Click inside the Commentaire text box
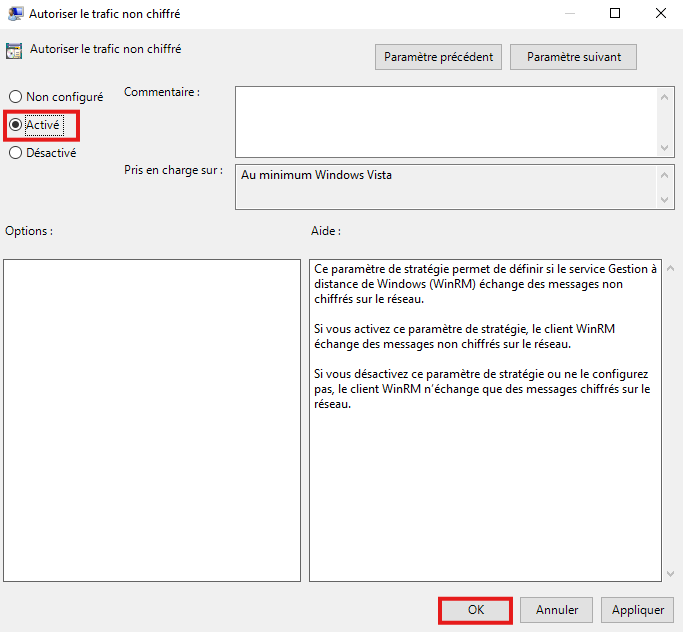Viewport: 683px width, 632px height. 445,121
